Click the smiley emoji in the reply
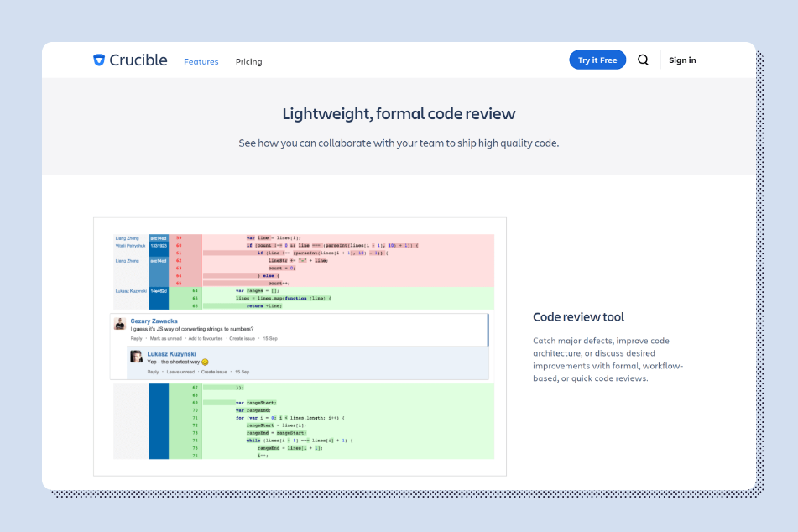Screen dimensions: 798x532 pos(205,362)
